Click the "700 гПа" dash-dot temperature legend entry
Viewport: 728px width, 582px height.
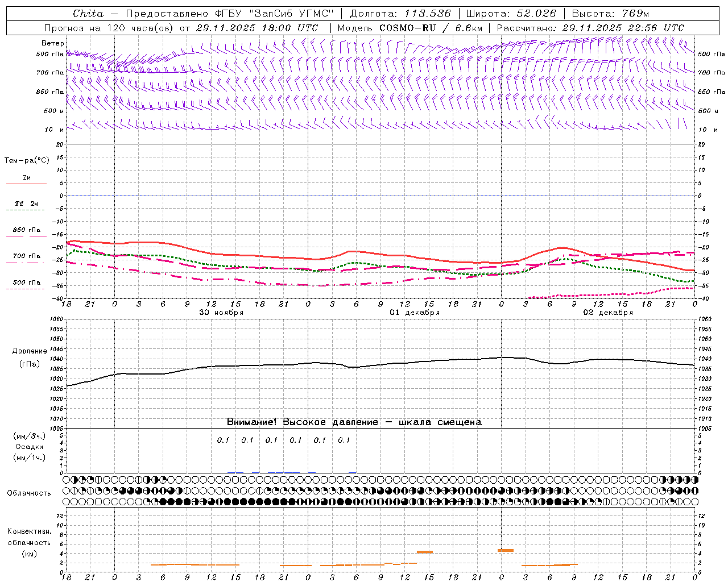coord(27,256)
